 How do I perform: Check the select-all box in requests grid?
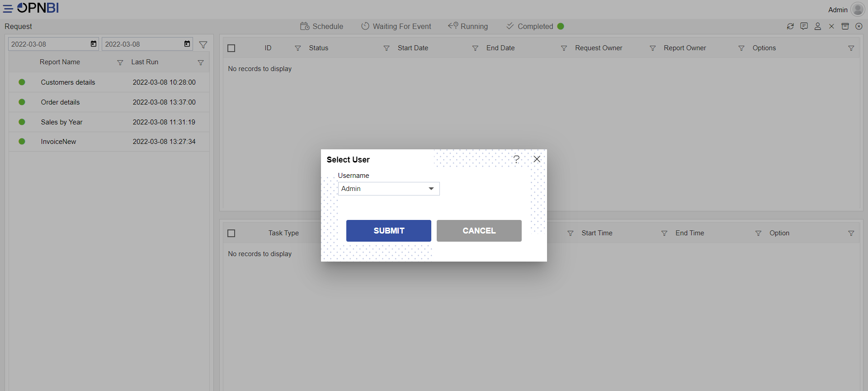click(x=231, y=48)
